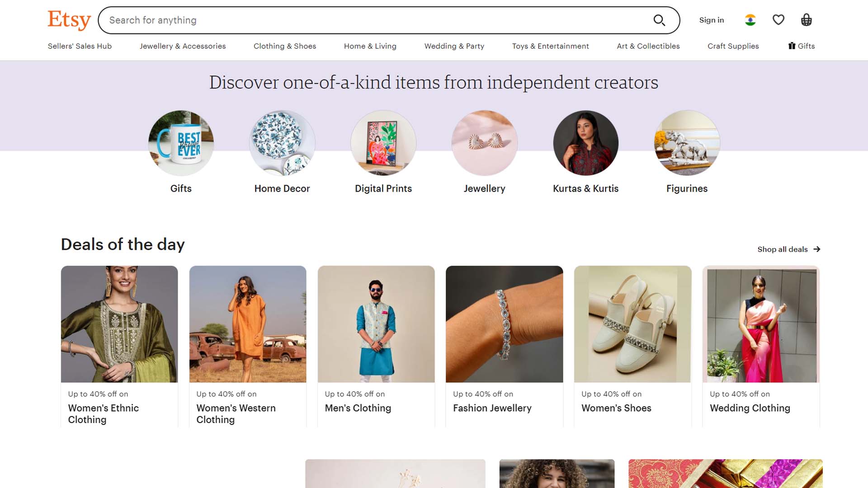Click inside the Search for anything field
This screenshot has height=488, width=868.
(x=316, y=20)
